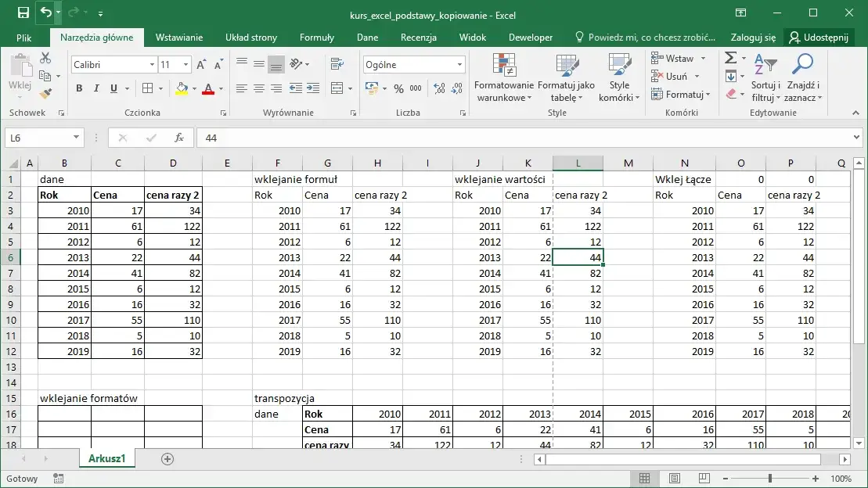
Task: Toggle bold formatting
Action: (x=79, y=88)
